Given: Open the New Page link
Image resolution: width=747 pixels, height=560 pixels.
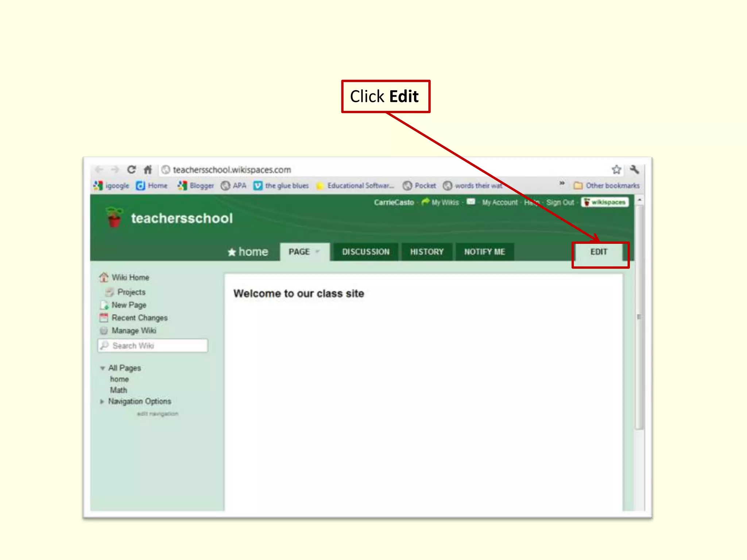Looking at the screenshot, I should pos(128,305).
